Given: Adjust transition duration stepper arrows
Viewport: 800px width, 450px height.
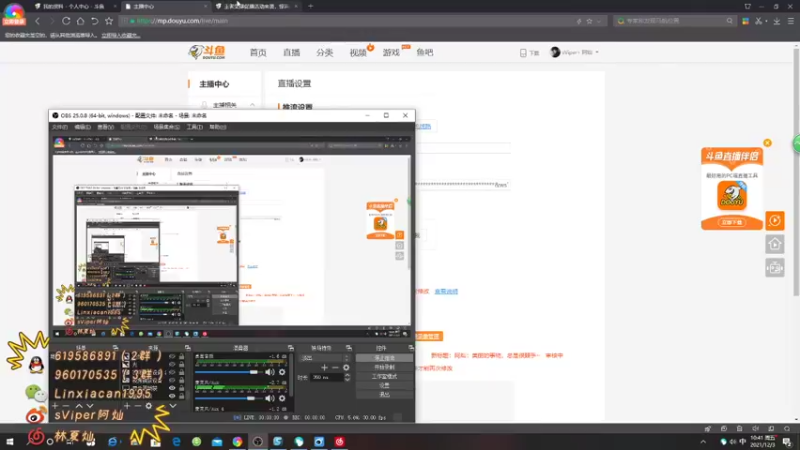Looking at the screenshot, I should tap(347, 378).
